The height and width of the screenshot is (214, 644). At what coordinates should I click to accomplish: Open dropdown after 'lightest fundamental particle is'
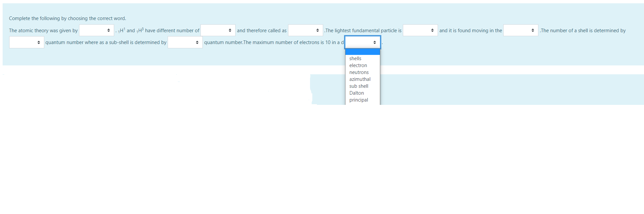(x=420, y=30)
